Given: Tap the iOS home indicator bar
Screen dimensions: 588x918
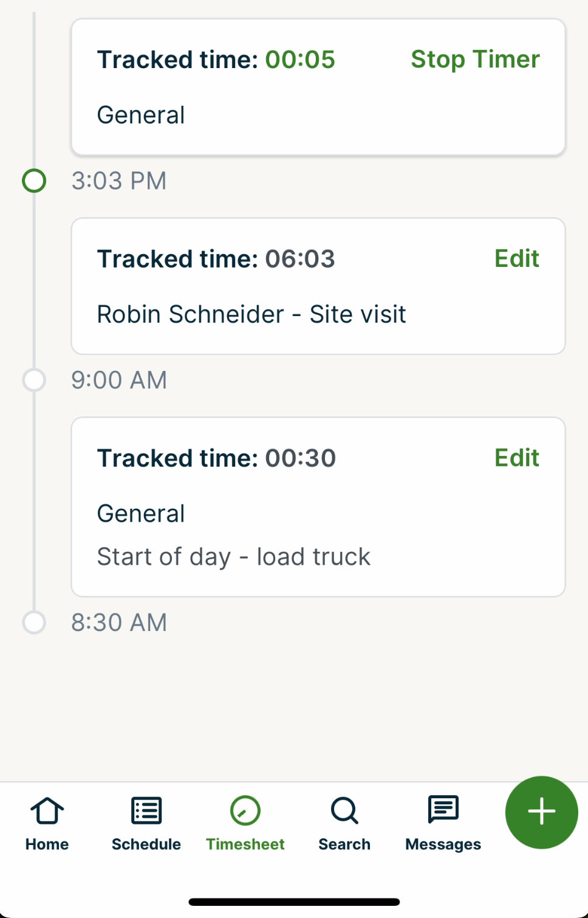Looking at the screenshot, I should pos(294,902).
